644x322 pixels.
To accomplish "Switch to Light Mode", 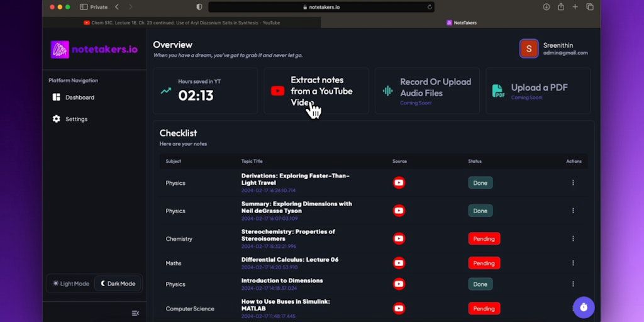I will click(x=71, y=284).
